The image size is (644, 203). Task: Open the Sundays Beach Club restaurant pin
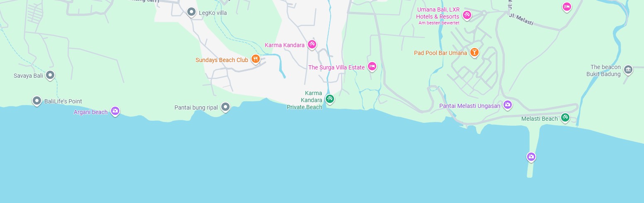coord(255,60)
